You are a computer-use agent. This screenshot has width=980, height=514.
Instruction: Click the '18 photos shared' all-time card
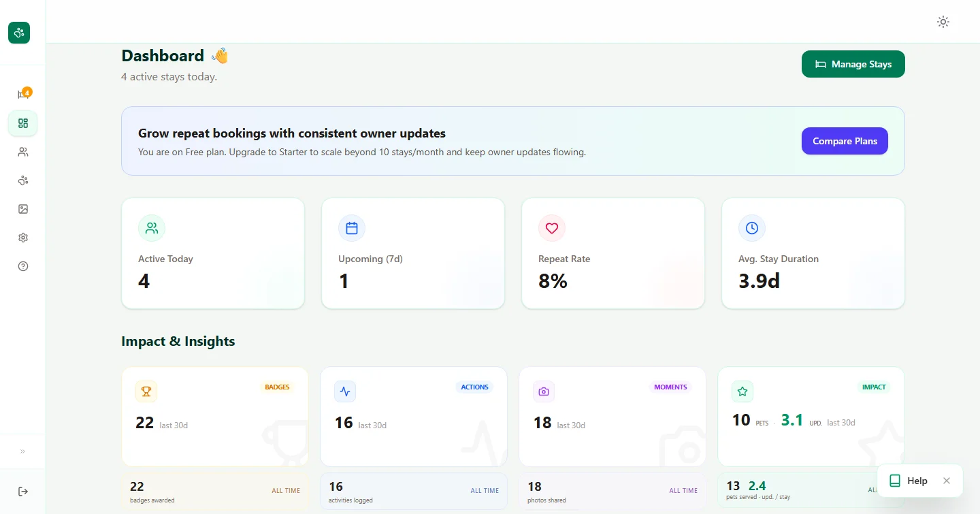612,492
